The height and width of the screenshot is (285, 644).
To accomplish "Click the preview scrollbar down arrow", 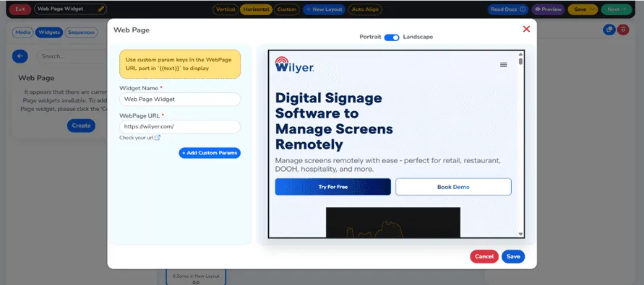I will click(521, 234).
